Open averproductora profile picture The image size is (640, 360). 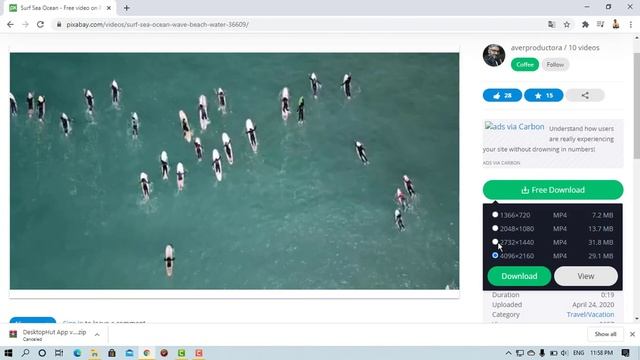(494, 55)
